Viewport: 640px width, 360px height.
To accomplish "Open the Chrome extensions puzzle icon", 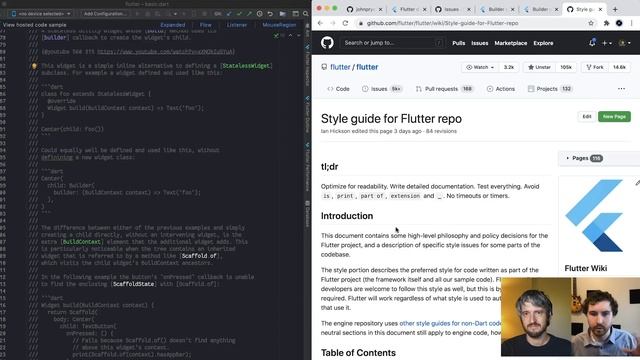I will (606, 23).
